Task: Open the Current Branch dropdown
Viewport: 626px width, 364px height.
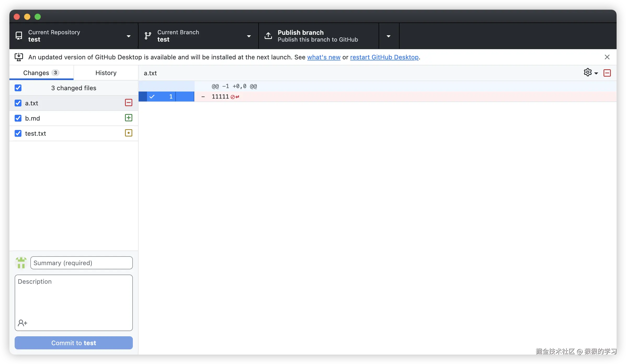Action: click(198, 36)
